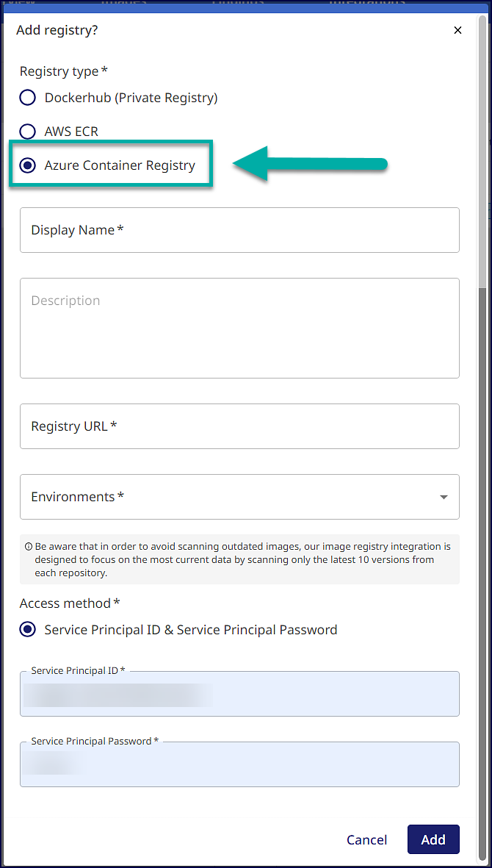Close the Add registry dialog
The image size is (492, 868).
[x=457, y=30]
